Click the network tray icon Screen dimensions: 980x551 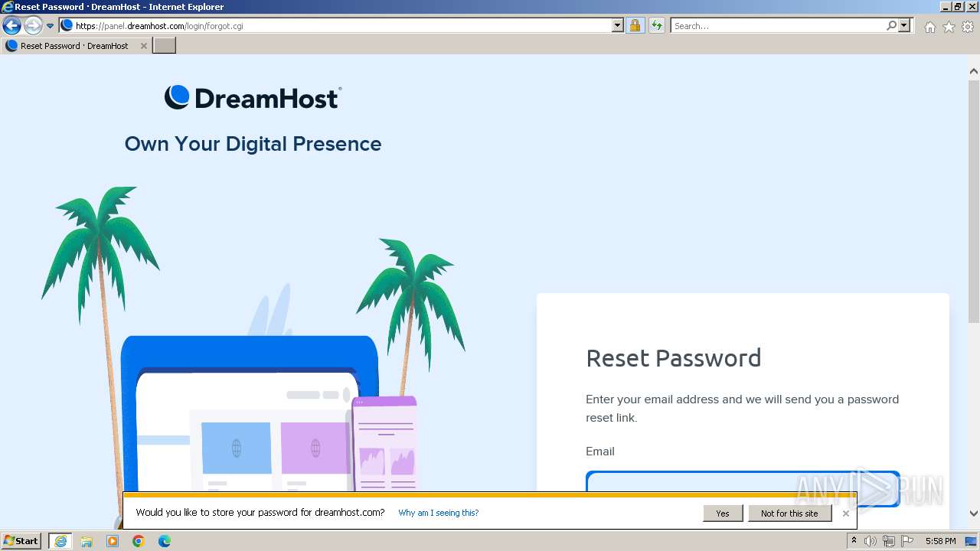889,541
